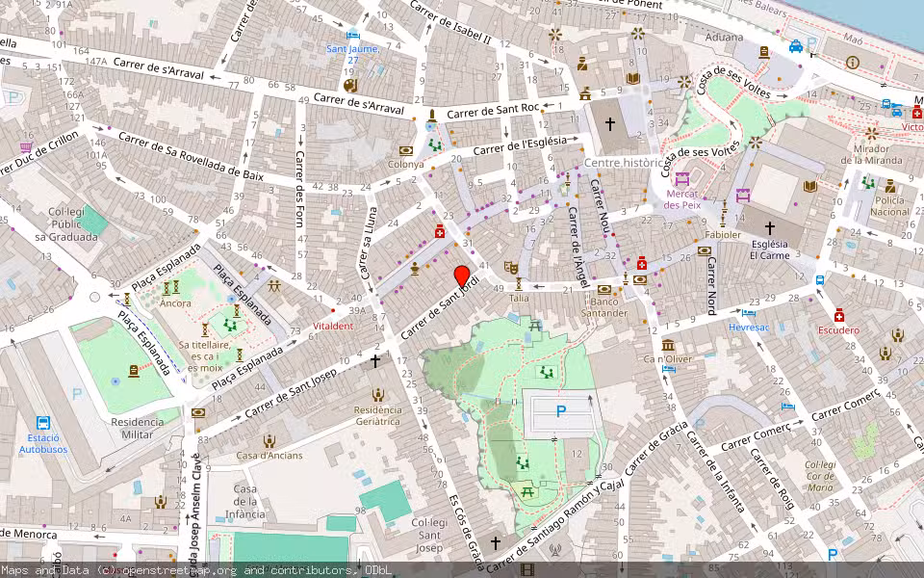Viewport: 924px width, 578px height.
Task: Click the 'Carrer de Gràcia' label
Action: 657,448
